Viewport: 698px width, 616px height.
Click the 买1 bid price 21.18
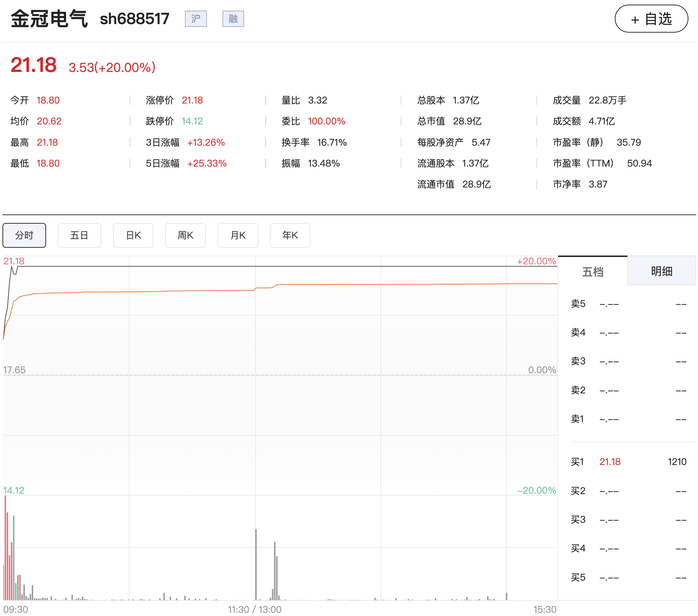point(610,462)
